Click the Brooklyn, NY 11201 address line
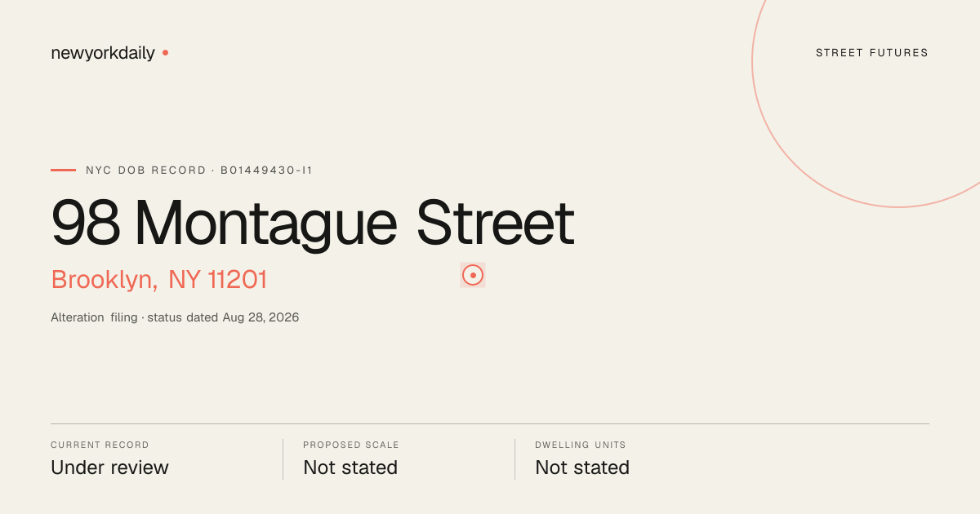 click(159, 280)
